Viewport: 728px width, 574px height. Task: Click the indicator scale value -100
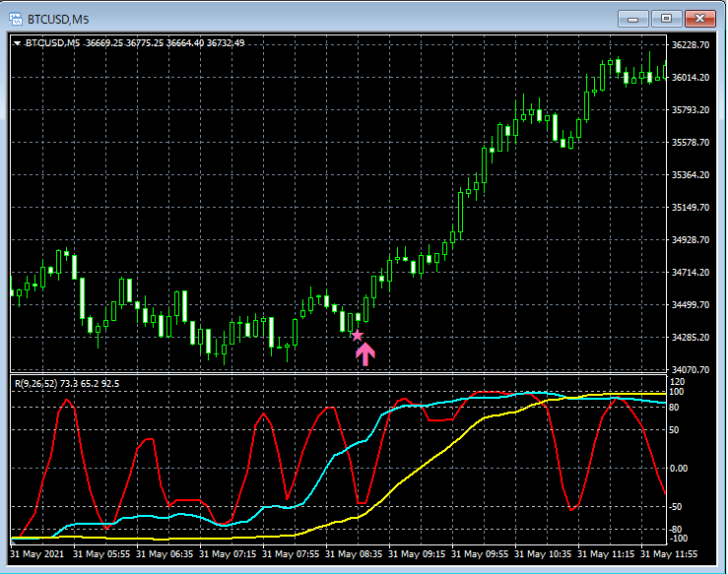pyautogui.click(x=677, y=539)
